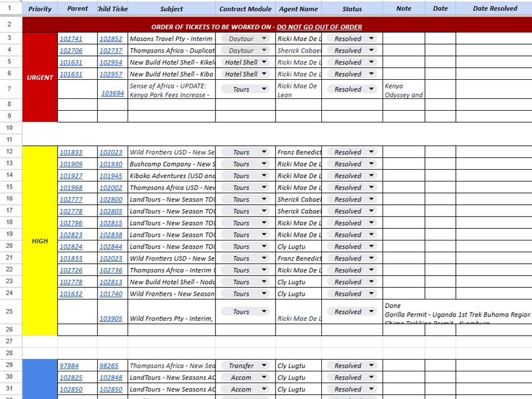Select row header number 10

click(x=10, y=128)
